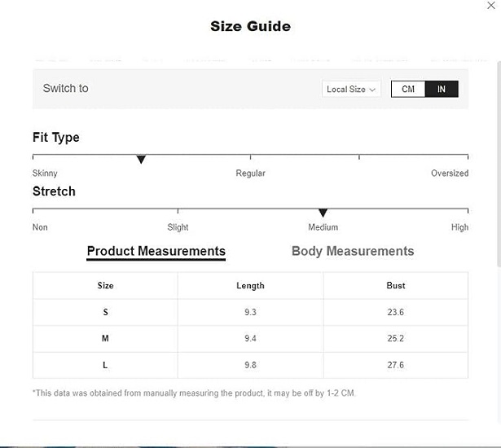Click the bust value 27.6 cell
Viewport: 501px width, 448px height.
[x=396, y=365]
